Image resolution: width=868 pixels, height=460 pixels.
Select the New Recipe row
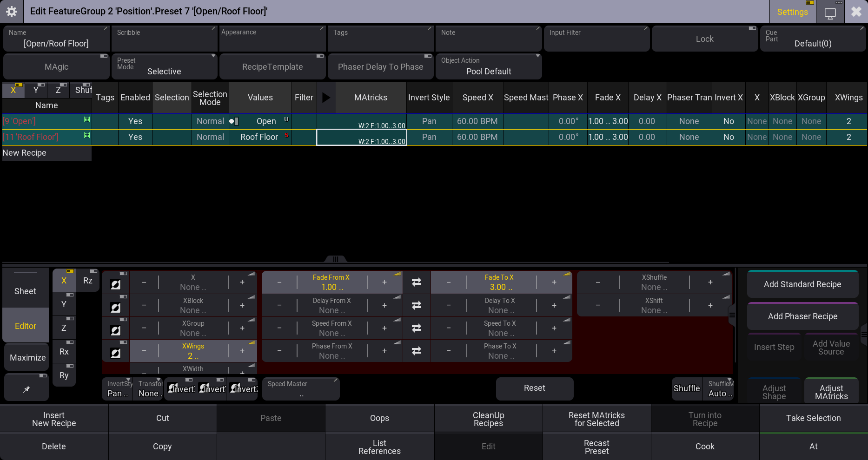click(x=46, y=153)
